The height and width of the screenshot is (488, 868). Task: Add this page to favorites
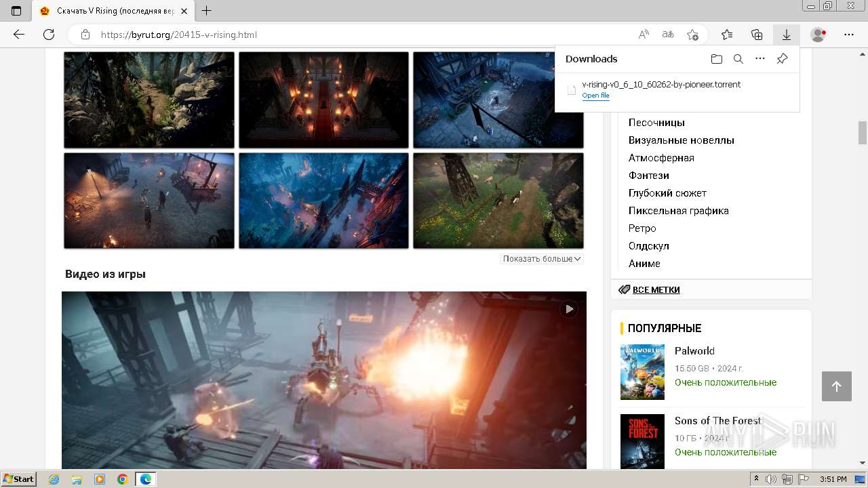[x=692, y=35]
